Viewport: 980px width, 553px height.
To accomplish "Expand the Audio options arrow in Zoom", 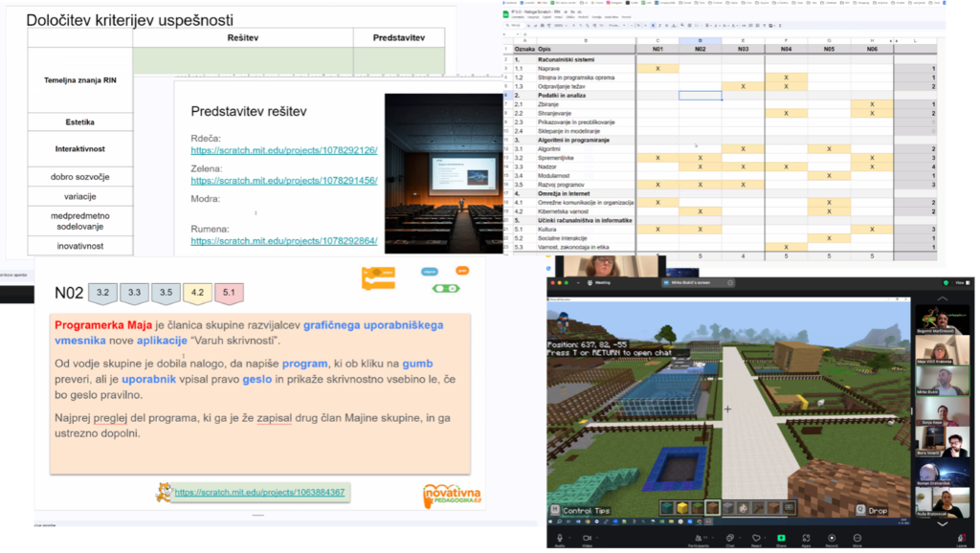I will click(569, 538).
